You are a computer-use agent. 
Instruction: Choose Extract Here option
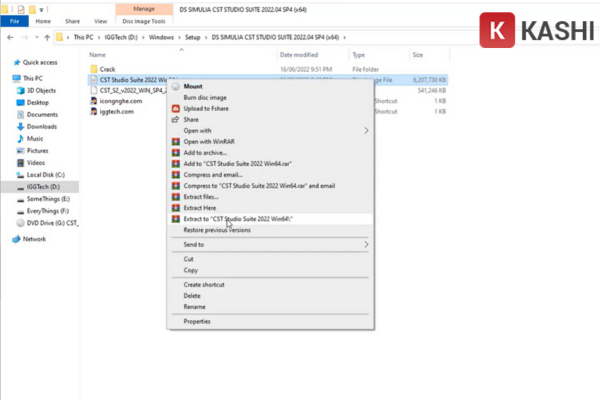click(200, 208)
